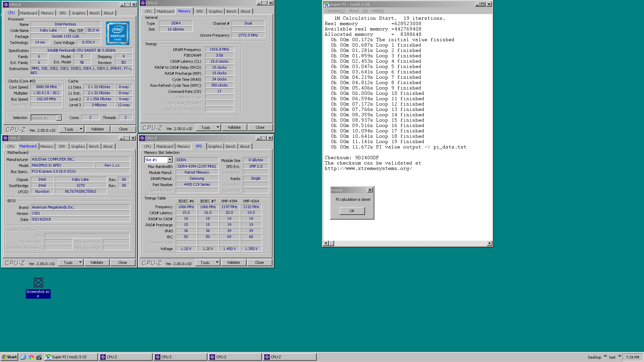The width and height of the screenshot is (644, 362).
Task: Expand the Desktop toolbar chevron in taskbar
Action: tap(605, 356)
